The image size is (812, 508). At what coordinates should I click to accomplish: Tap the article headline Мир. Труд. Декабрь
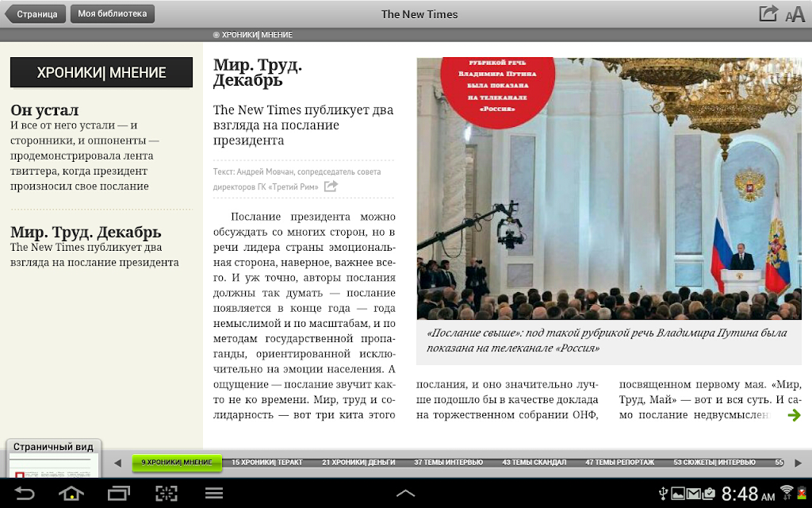[258, 72]
